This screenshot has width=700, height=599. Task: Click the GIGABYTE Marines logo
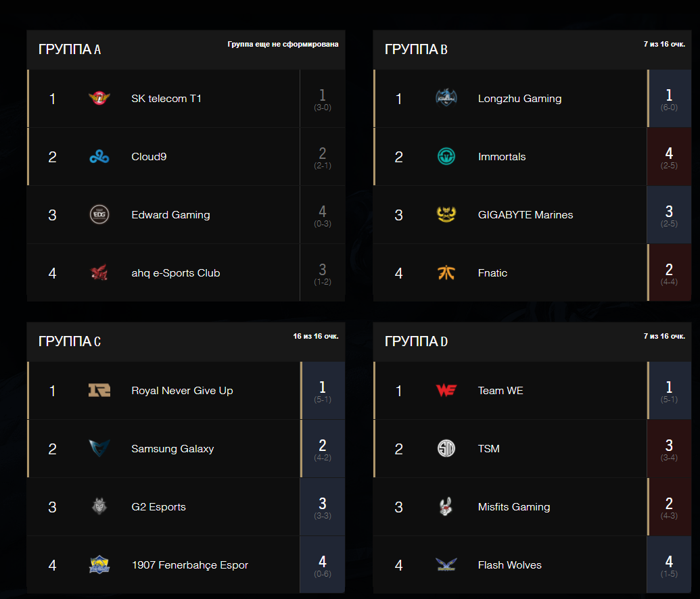446,215
